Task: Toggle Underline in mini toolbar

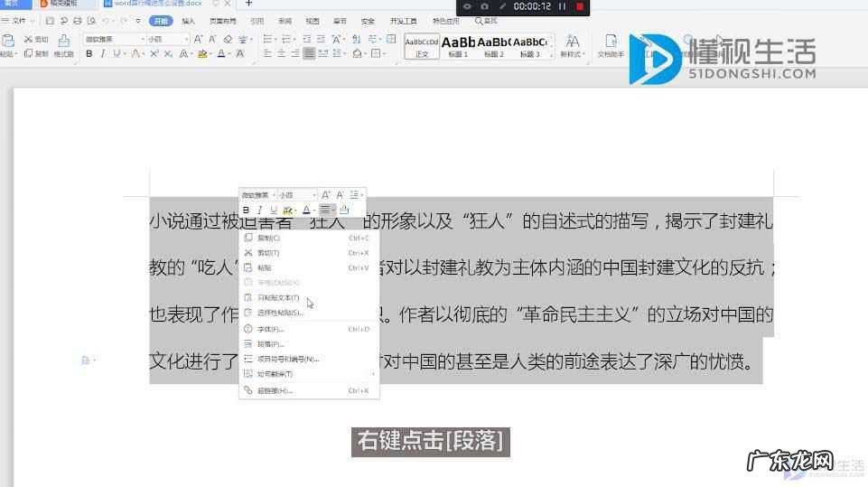Action: click(x=273, y=210)
